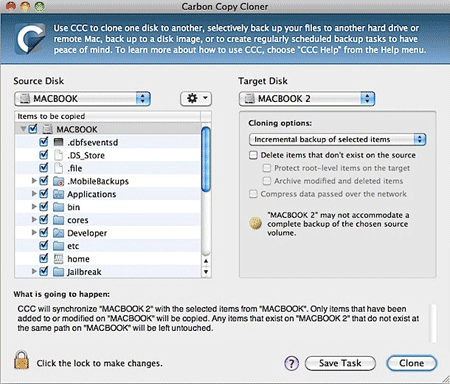Open the Incremental backup cloning options dropdown
The height and width of the screenshot is (384, 450).
(x=338, y=139)
